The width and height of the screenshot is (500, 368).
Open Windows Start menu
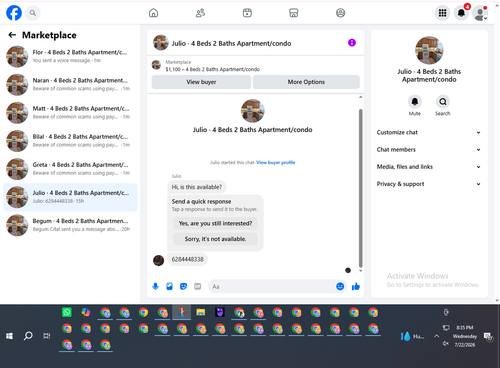click(9, 336)
